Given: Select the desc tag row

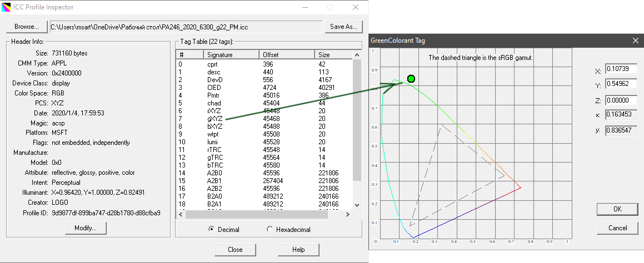Looking at the screenshot, I should [x=264, y=72].
